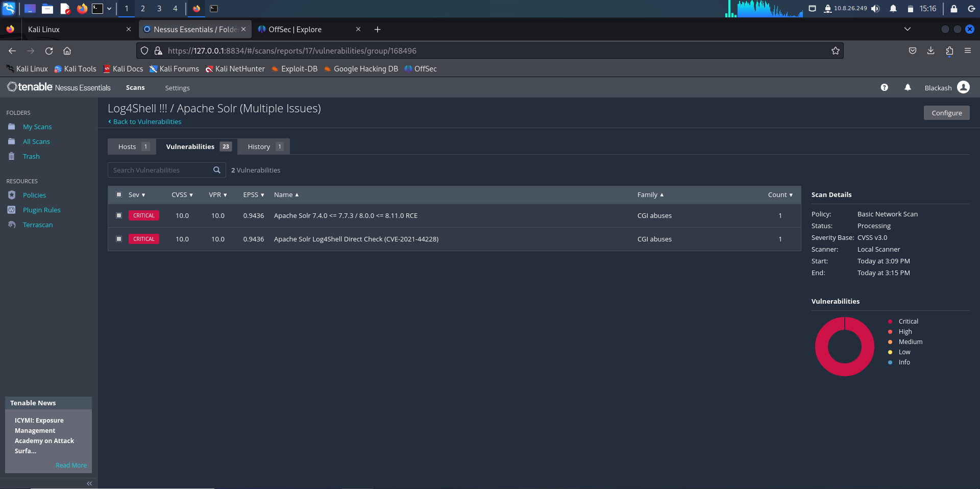The height and width of the screenshot is (489, 980).
Task: Open the Firefox hamburger application menu
Action: coord(968,51)
